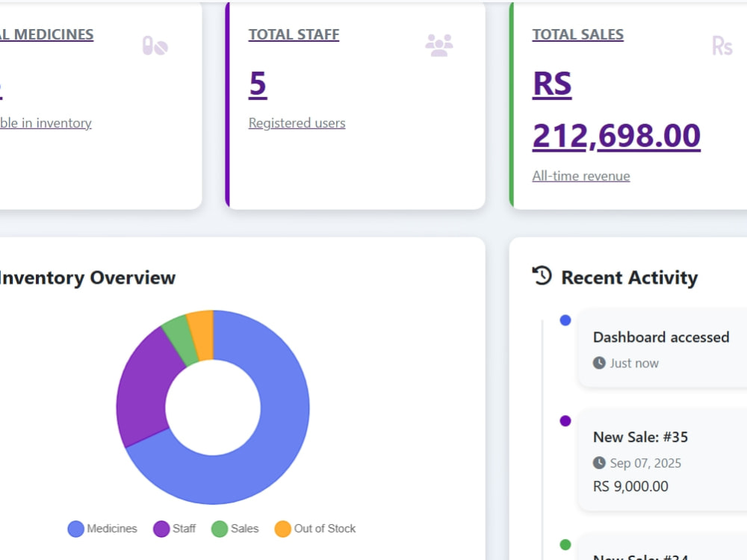Click the blue dot beside Dashboard accessed

[x=565, y=320]
